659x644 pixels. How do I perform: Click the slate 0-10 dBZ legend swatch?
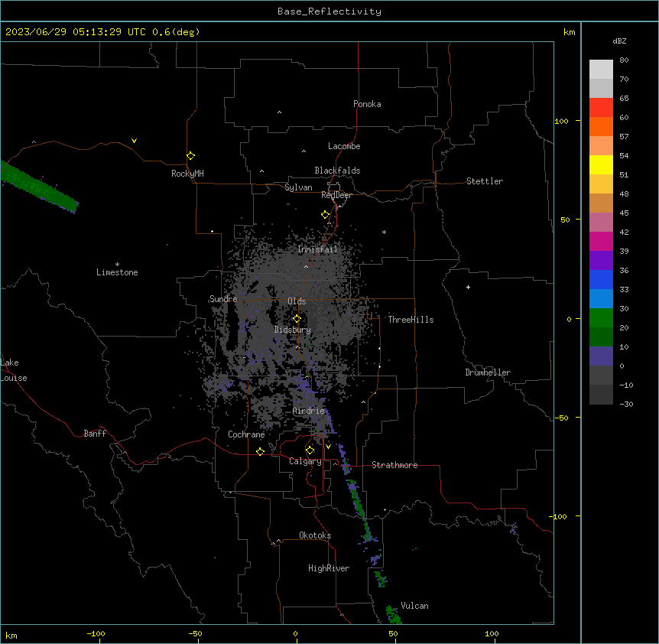pos(601,356)
